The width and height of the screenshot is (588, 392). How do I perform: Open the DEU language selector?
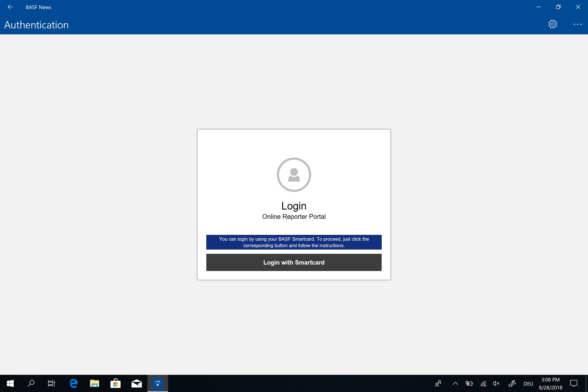(x=528, y=383)
